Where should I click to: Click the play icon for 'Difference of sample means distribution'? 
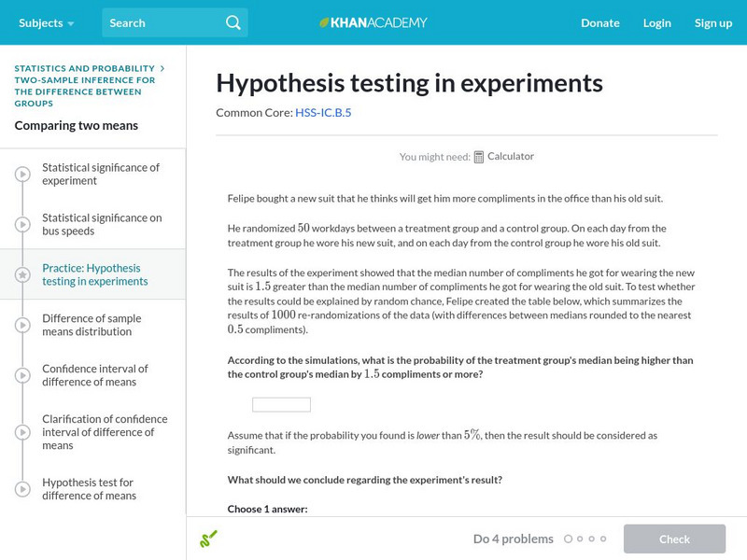pos(22,325)
